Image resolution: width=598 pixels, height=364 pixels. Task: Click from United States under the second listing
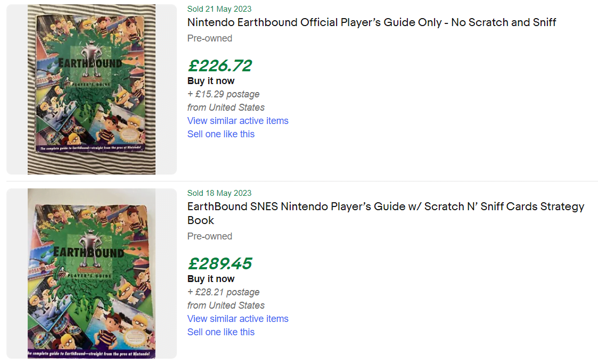tap(226, 305)
